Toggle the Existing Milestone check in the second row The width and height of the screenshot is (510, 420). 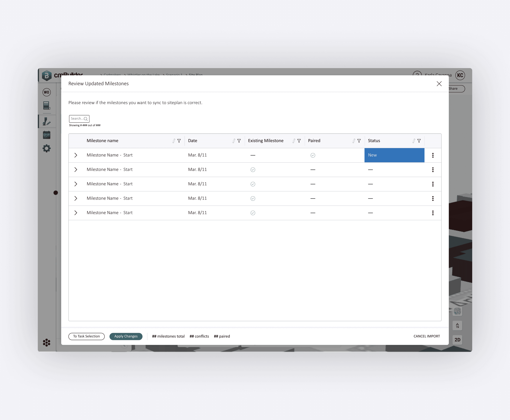[x=253, y=170]
